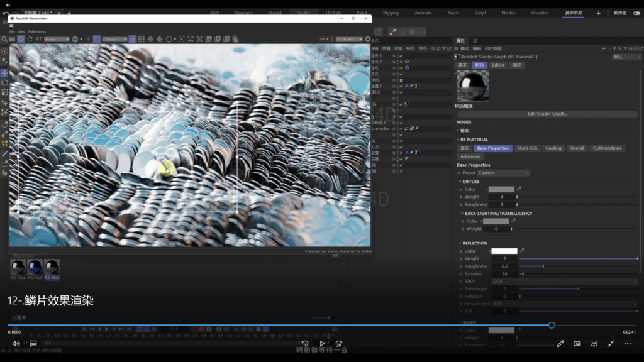Screen dimensions: 644x362
Task: Click the white reflection color swatch
Action: (504, 251)
